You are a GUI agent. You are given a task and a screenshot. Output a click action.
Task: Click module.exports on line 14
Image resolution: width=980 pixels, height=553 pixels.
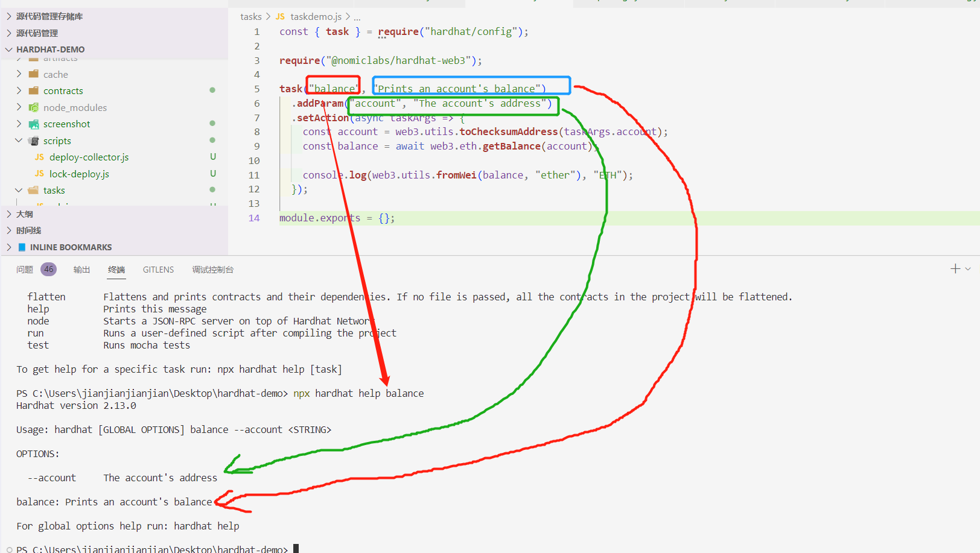(320, 218)
